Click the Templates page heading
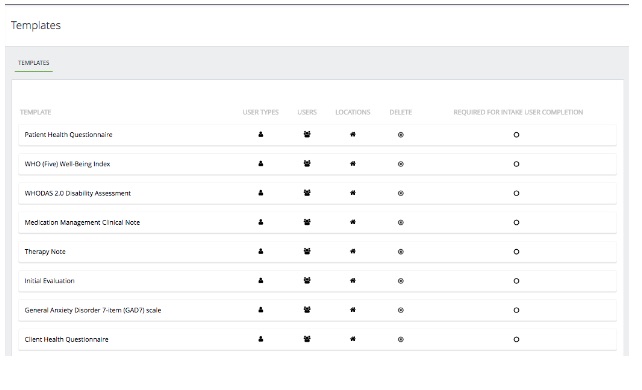 tap(36, 25)
